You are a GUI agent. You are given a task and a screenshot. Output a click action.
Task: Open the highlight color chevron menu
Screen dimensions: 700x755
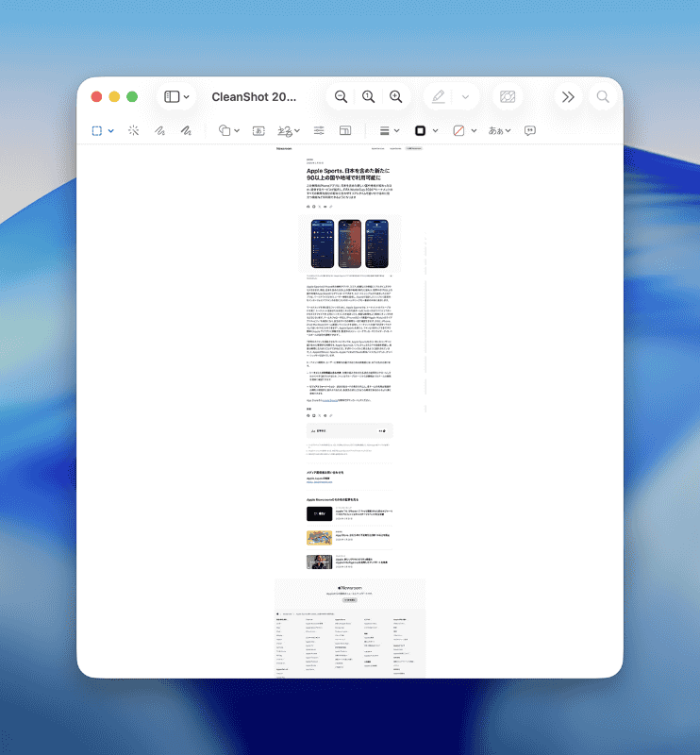coord(465,97)
